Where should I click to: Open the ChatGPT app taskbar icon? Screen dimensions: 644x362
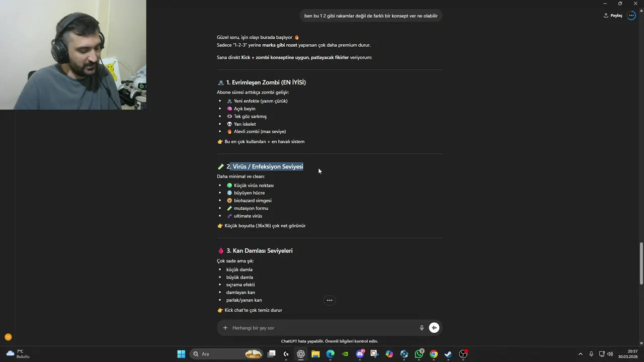tap(301, 354)
